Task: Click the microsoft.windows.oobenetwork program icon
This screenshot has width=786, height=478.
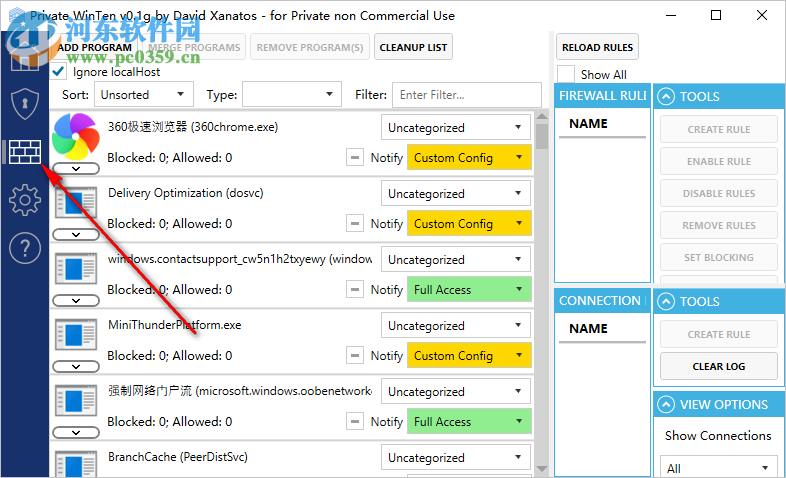Action: coord(76,401)
